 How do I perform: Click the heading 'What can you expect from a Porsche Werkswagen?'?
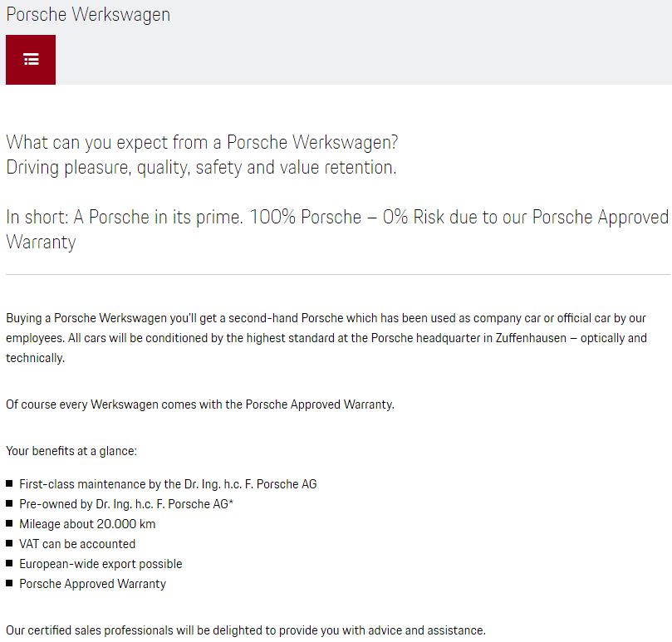tap(202, 142)
